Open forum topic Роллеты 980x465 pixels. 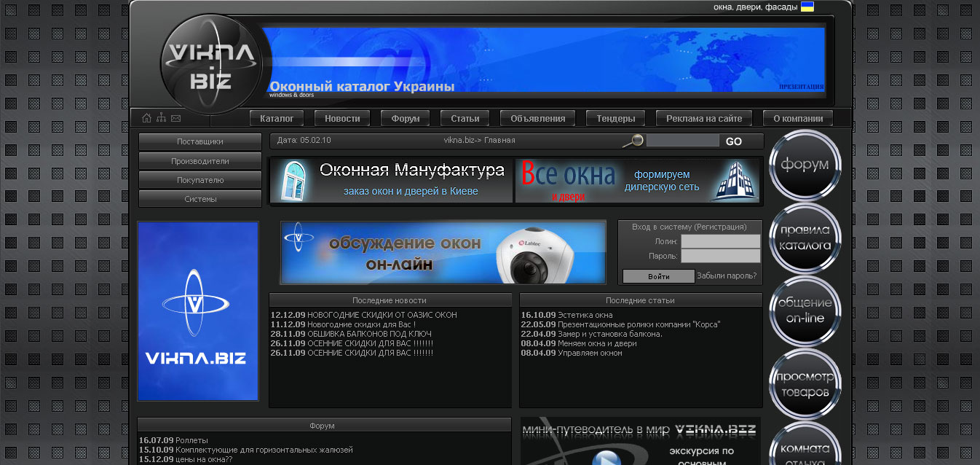click(x=191, y=440)
